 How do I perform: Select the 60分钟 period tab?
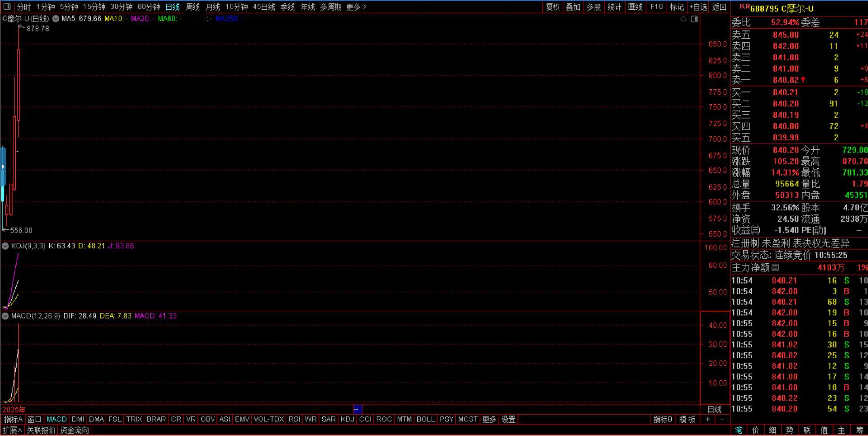(149, 7)
